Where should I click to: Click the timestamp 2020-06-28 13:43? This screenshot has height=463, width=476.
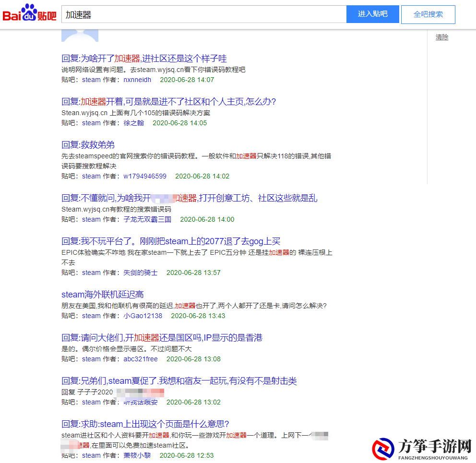click(x=198, y=316)
